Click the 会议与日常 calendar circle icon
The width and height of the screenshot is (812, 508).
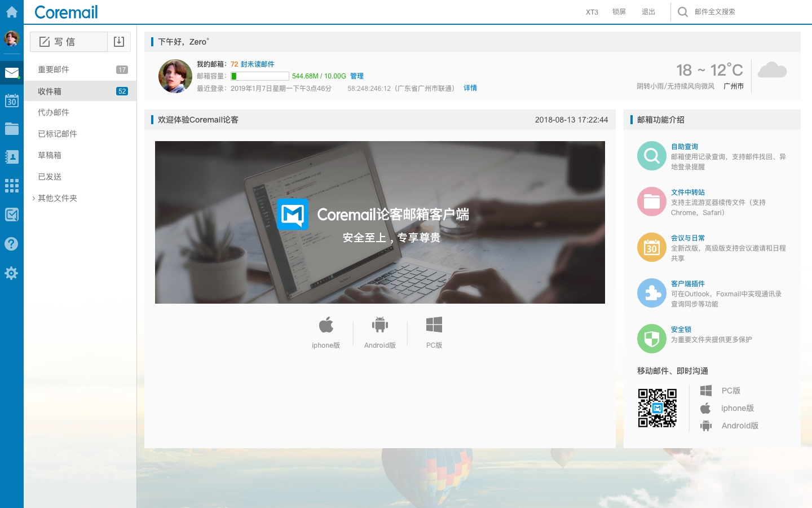[652, 247]
